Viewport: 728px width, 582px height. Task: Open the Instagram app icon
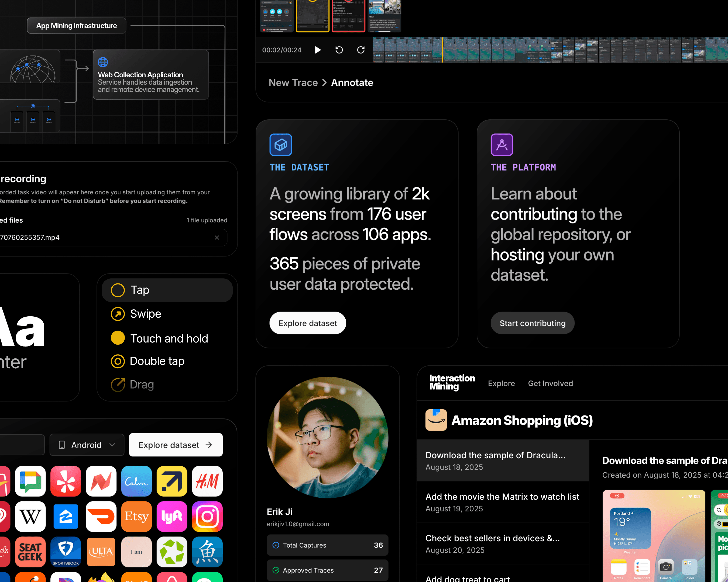click(207, 517)
